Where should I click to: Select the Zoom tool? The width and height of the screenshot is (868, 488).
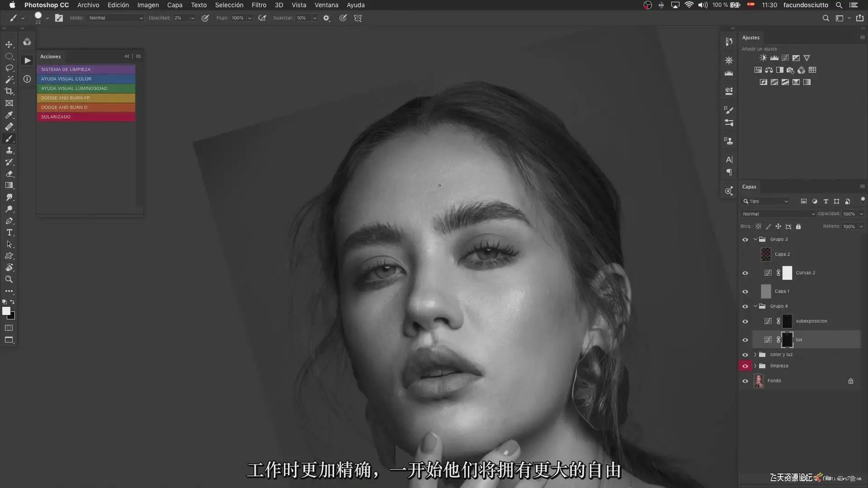(9, 279)
